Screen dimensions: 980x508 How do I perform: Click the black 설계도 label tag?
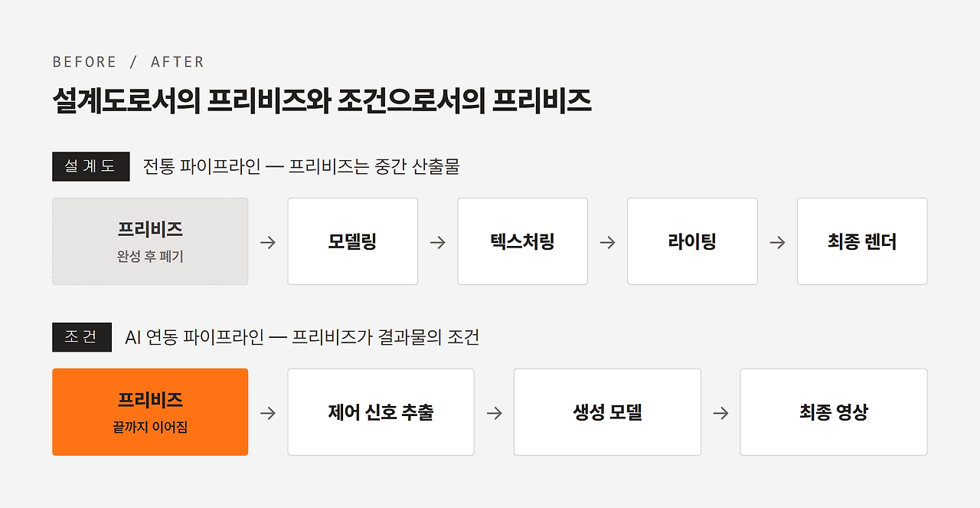[x=91, y=166]
